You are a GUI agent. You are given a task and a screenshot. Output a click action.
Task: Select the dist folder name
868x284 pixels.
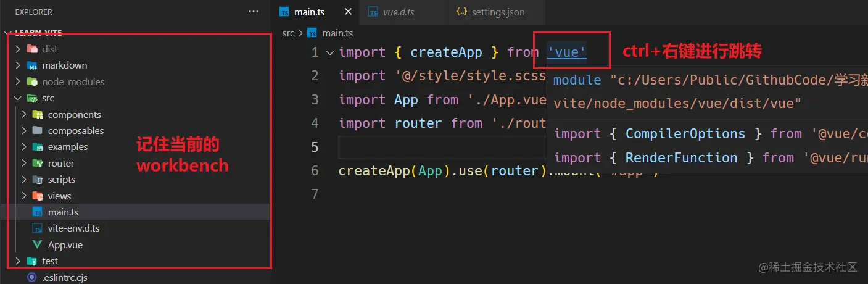pyautogui.click(x=50, y=49)
